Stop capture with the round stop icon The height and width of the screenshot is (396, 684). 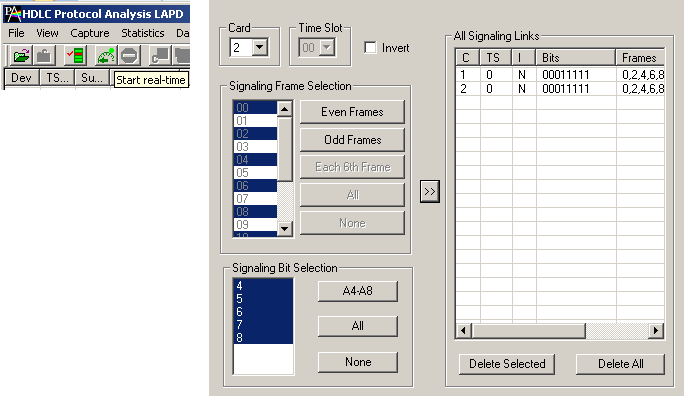point(130,56)
